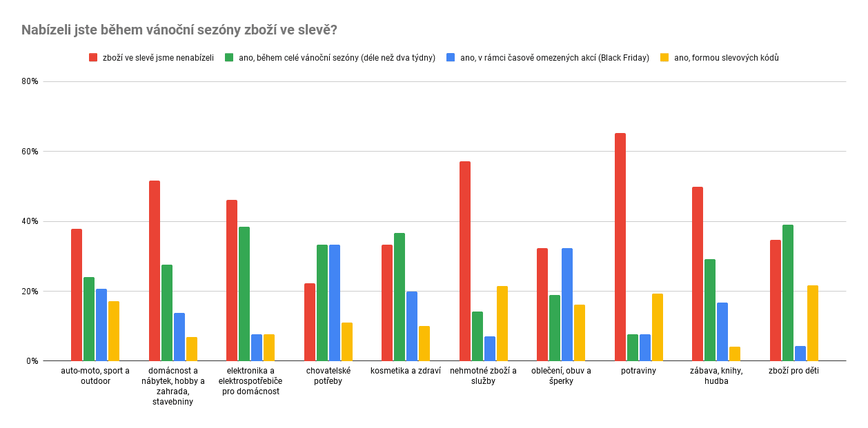The image size is (868, 428).
Task: Click the green legend swatch for whole Christmas season
Action: (x=229, y=58)
